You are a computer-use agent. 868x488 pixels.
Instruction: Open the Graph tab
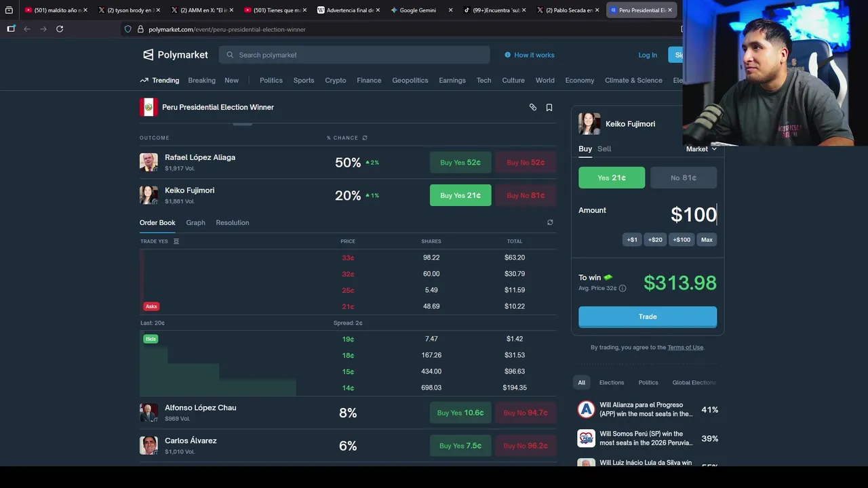[x=195, y=222]
